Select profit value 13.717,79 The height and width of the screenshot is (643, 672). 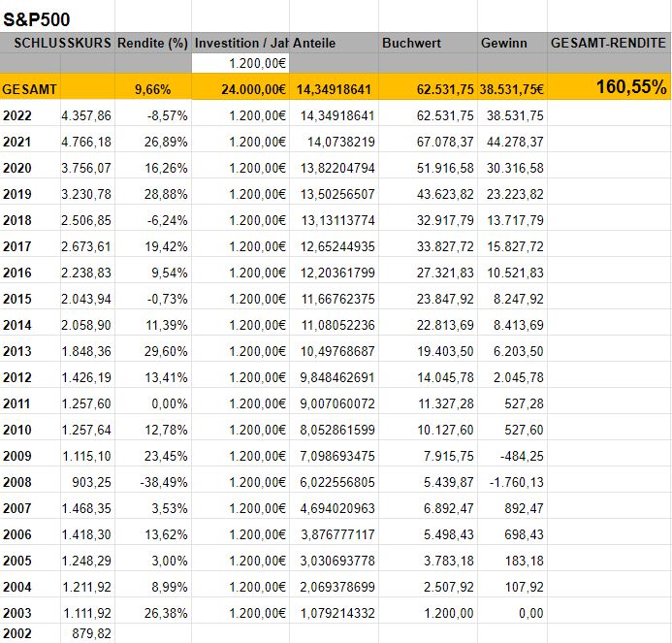[515, 220]
